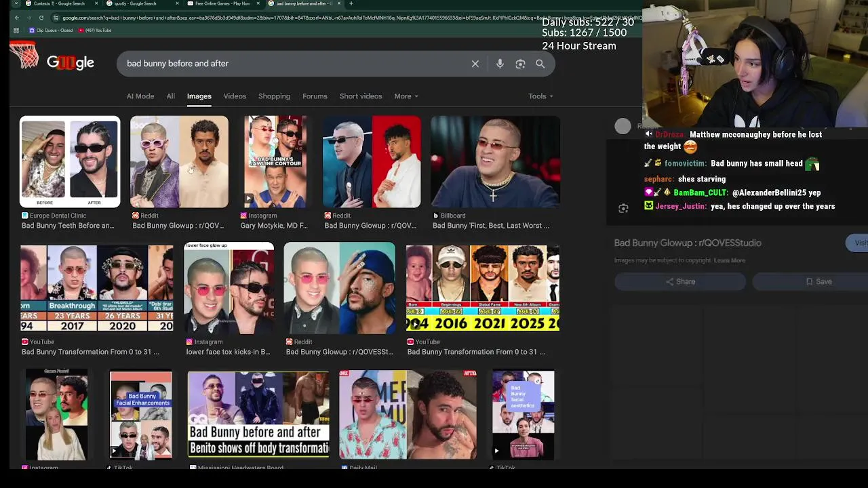Open the Europe Dental Clinic teeth before/after thumbnail
The width and height of the screenshot is (868, 488).
[x=70, y=161]
